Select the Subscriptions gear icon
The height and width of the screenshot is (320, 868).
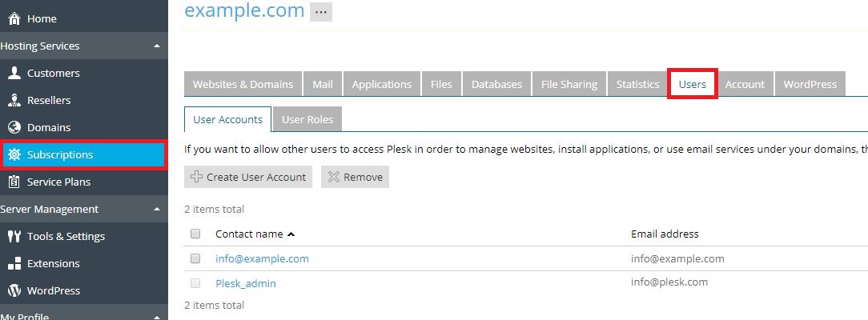[14, 154]
